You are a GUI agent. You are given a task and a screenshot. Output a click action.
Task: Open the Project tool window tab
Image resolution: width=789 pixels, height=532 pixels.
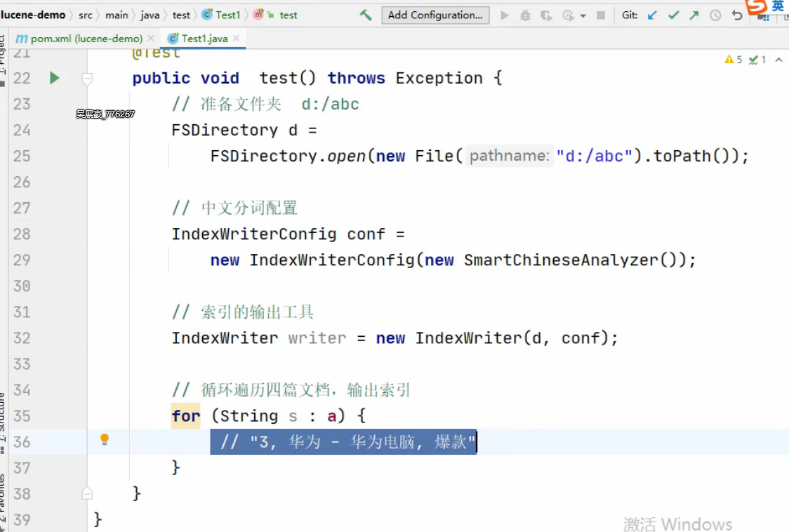[x=3, y=60]
